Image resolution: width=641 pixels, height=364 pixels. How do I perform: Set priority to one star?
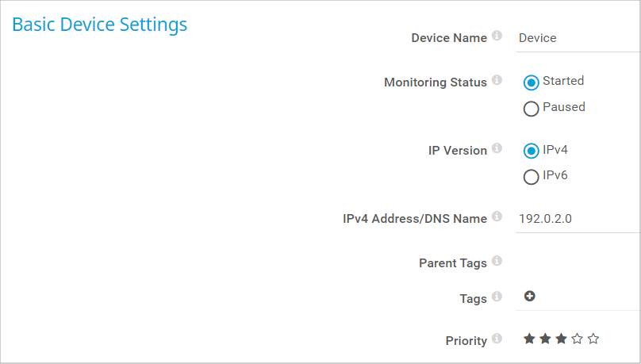click(x=529, y=339)
